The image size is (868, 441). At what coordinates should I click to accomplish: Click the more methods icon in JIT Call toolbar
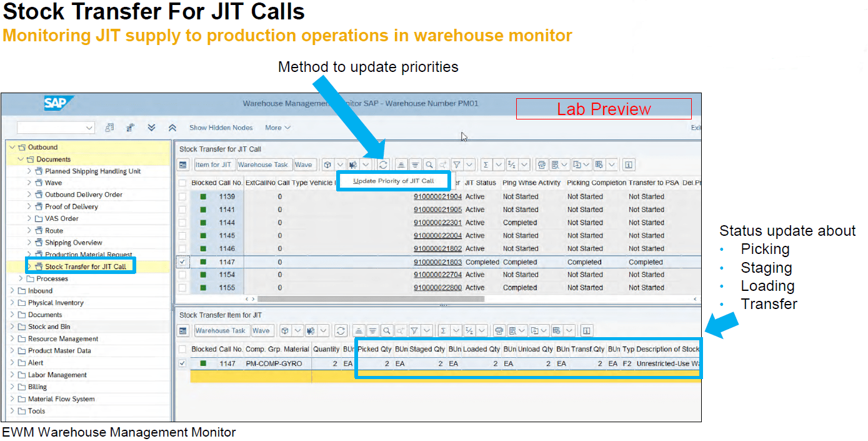click(x=354, y=165)
